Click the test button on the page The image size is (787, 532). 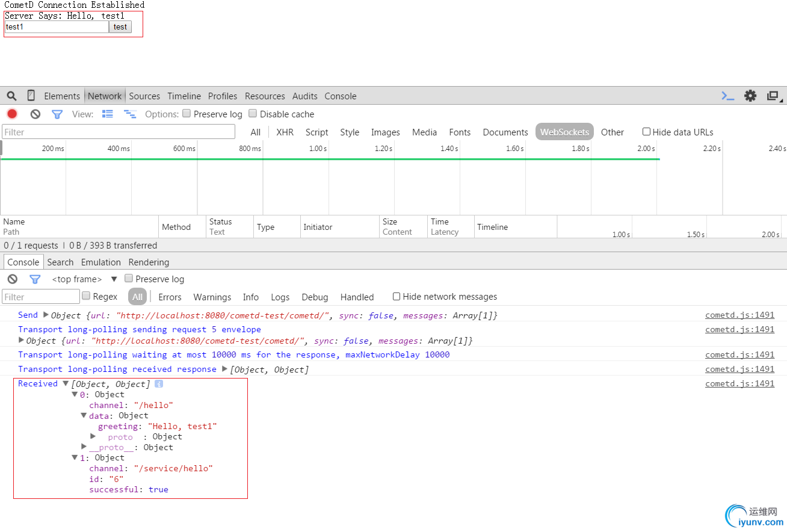pos(120,26)
